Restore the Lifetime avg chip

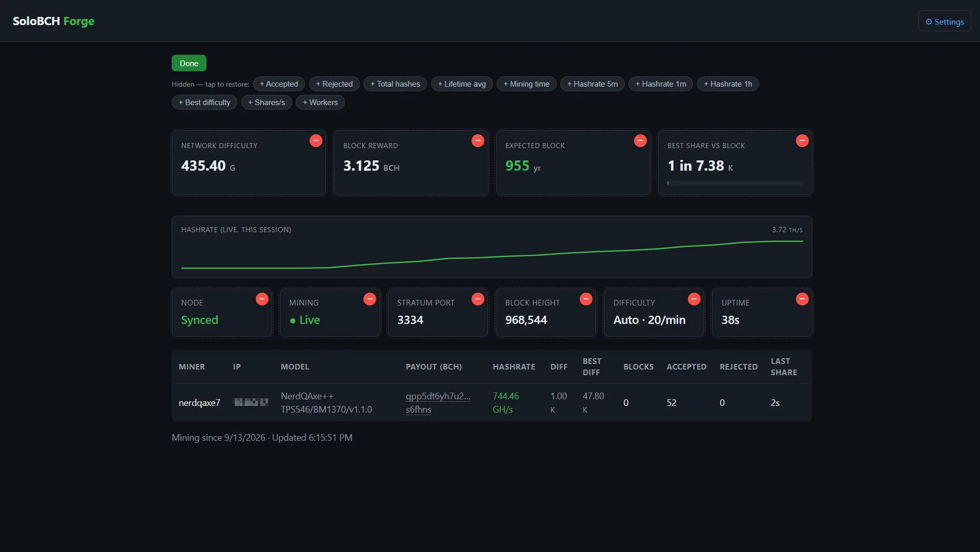pos(462,84)
